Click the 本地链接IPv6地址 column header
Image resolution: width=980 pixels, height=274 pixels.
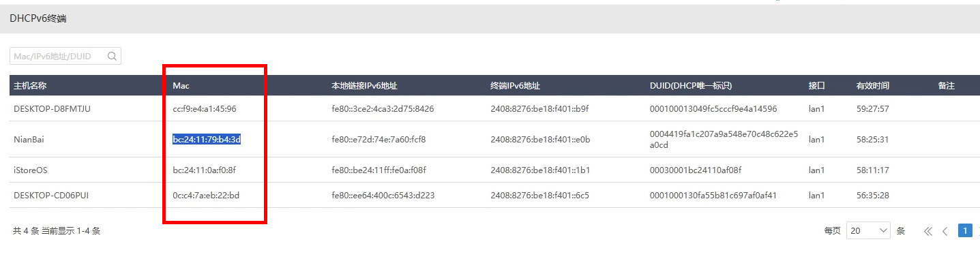364,86
